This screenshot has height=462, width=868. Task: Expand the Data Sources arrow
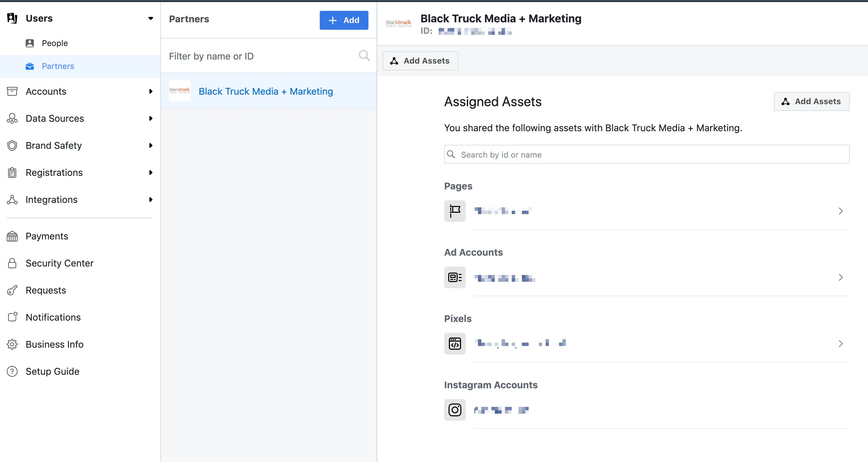click(151, 118)
